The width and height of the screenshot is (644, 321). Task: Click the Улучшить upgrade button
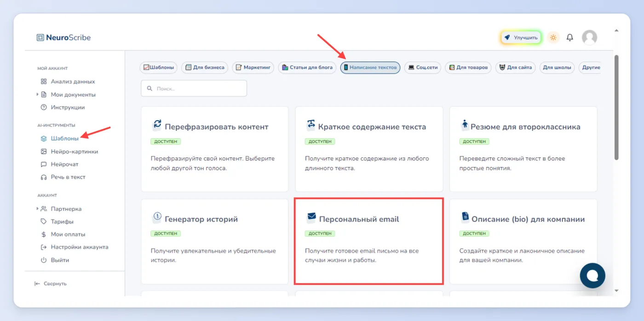coord(521,38)
